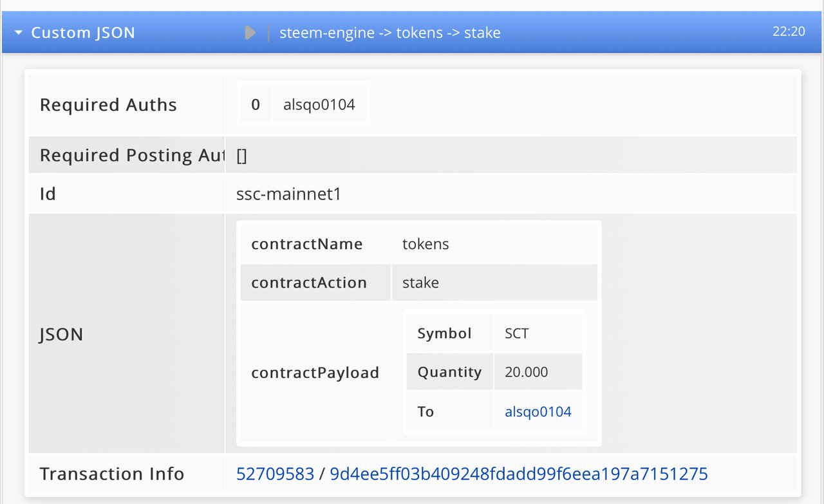Open block number 52709583 link
Viewport: 824px width, 504px height.
point(275,474)
